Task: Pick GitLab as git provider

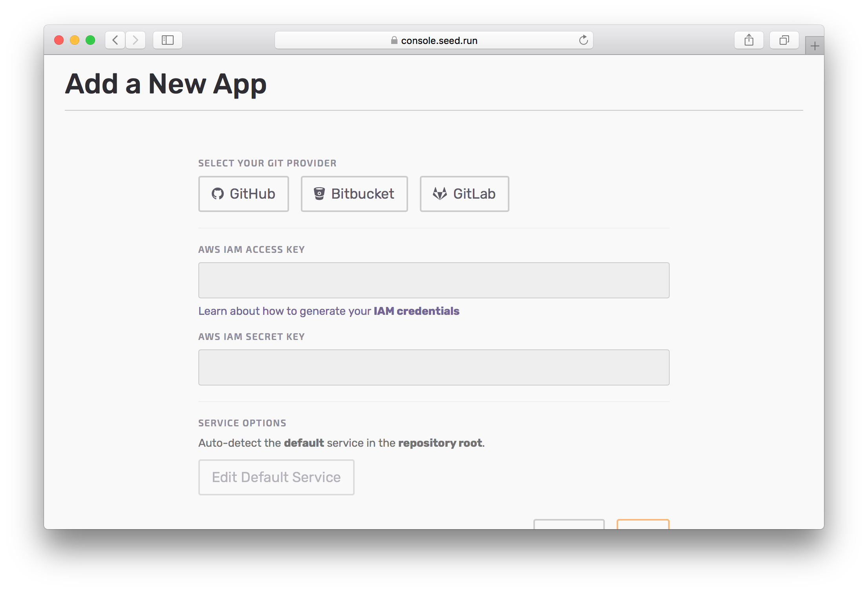Action: [x=464, y=194]
